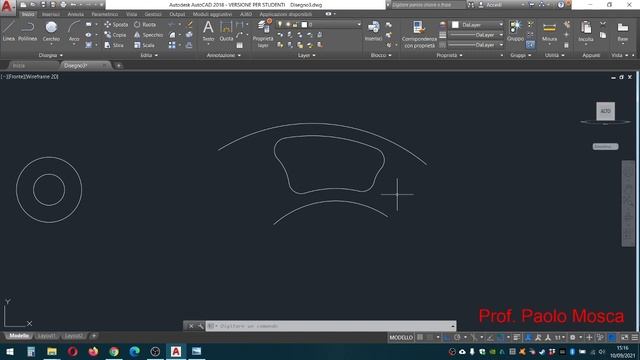The image size is (640, 360).
Task: Open Windows Start menu
Action: pyautogui.click(x=10, y=351)
